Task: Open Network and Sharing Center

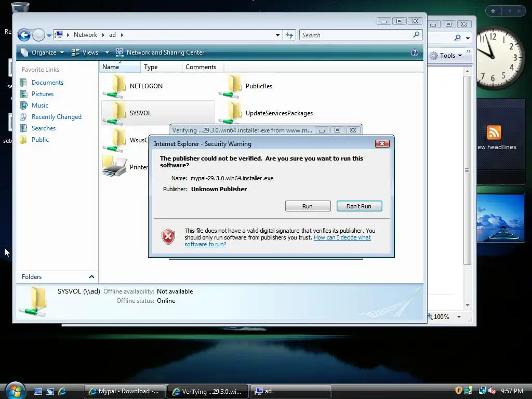Action: 160,52
